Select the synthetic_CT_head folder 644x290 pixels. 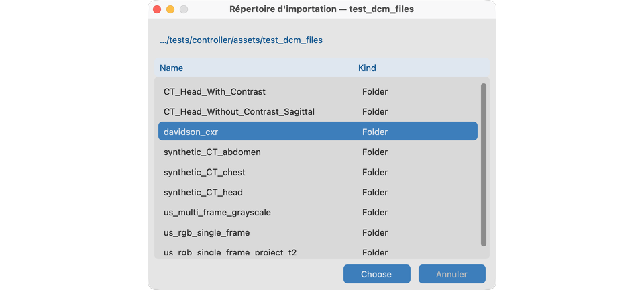click(x=317, y=192)
